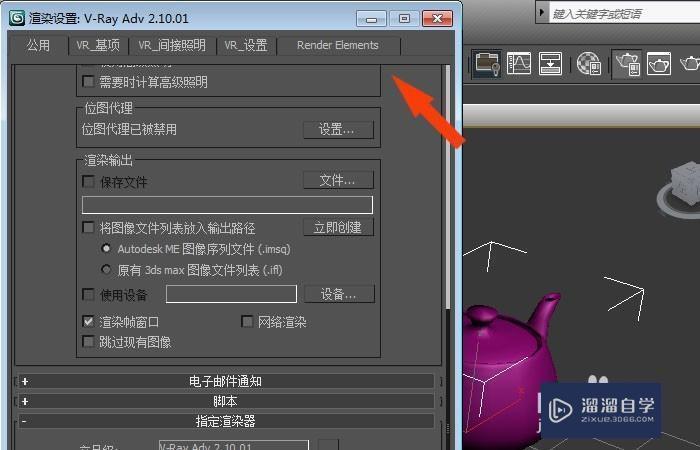The height and width of the screenshot is (450, 700).
Task: Click the 设置... bitmap proxy button
Action: coord(338,129)
